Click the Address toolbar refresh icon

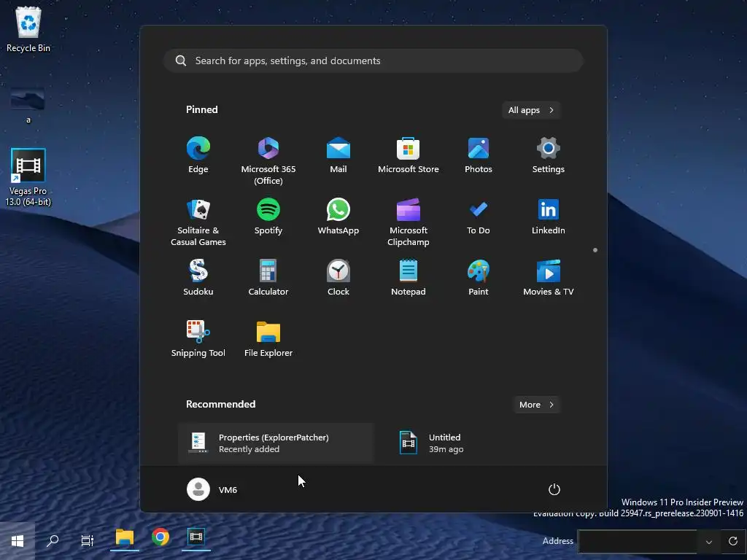[733, 542]
